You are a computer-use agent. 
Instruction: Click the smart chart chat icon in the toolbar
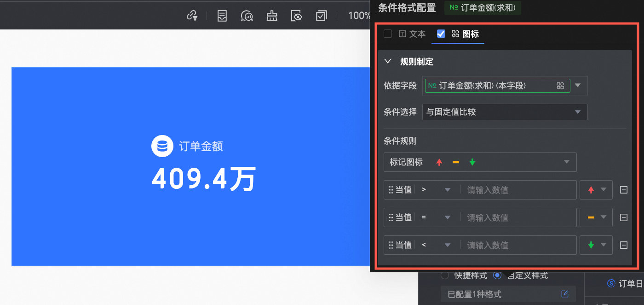click(x=247, y=16)
